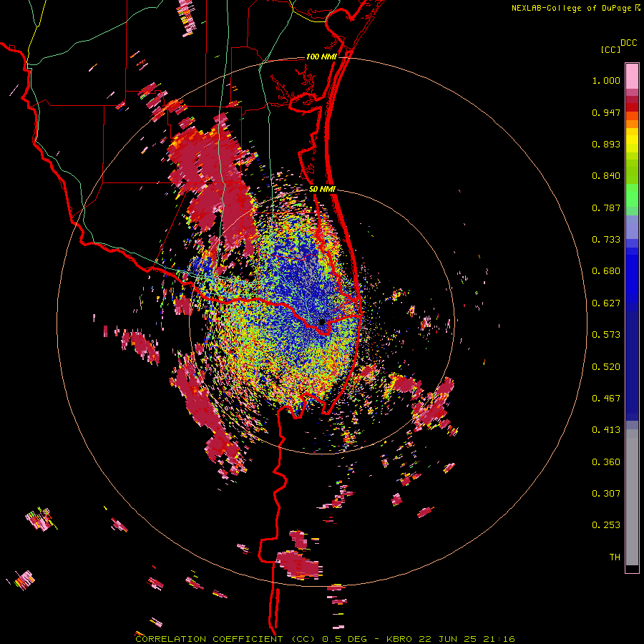Image resolution: width=644 pixels, height=644 pixels.
Task: Click the DCC product label
Action: (628, 43)
